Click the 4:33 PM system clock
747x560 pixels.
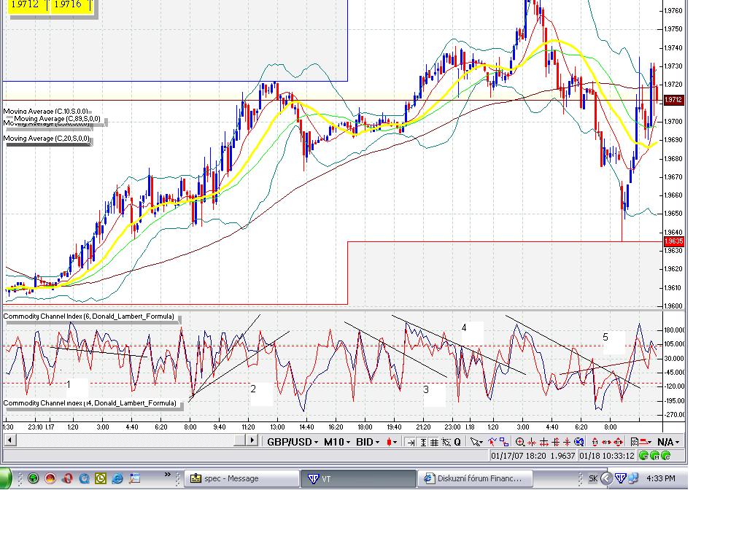click(x=661, y=478)
